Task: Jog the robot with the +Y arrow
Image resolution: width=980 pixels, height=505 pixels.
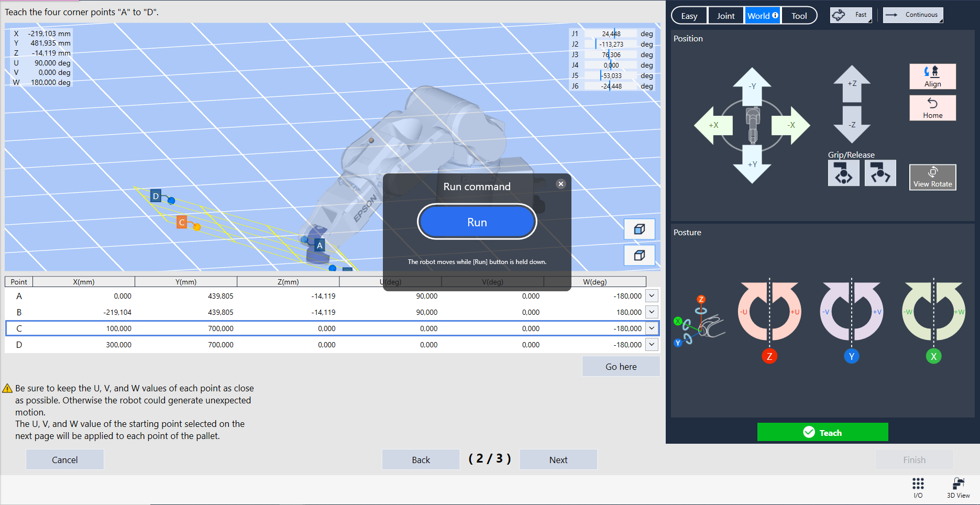Action: 752,164
